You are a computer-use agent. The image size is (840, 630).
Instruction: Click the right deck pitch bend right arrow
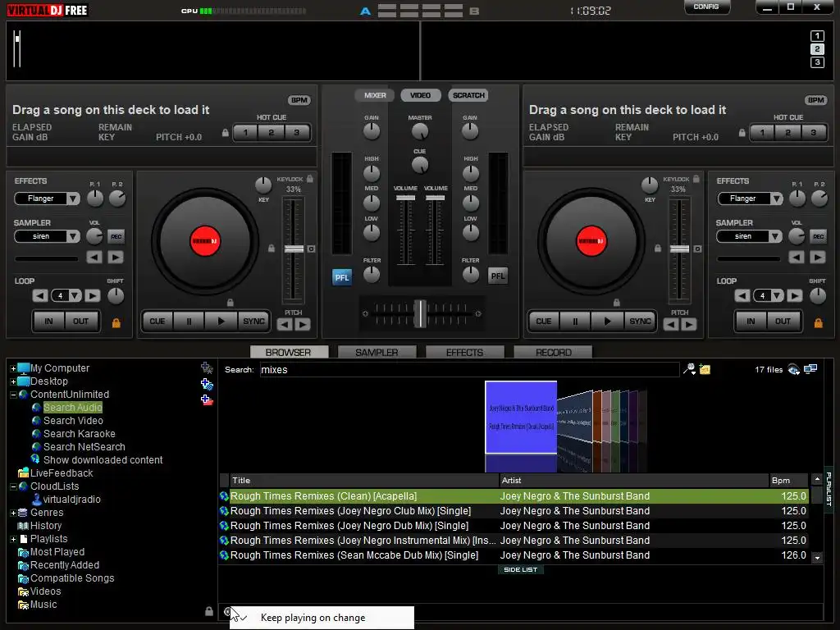(689, 324)
